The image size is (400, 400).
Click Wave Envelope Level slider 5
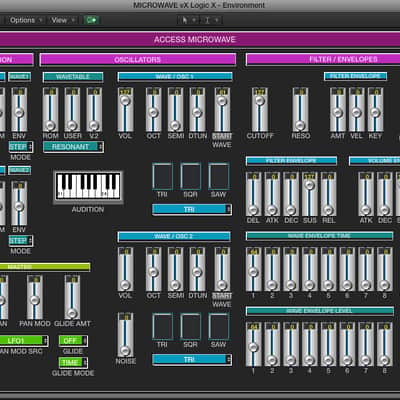click(x=328, y=344)
